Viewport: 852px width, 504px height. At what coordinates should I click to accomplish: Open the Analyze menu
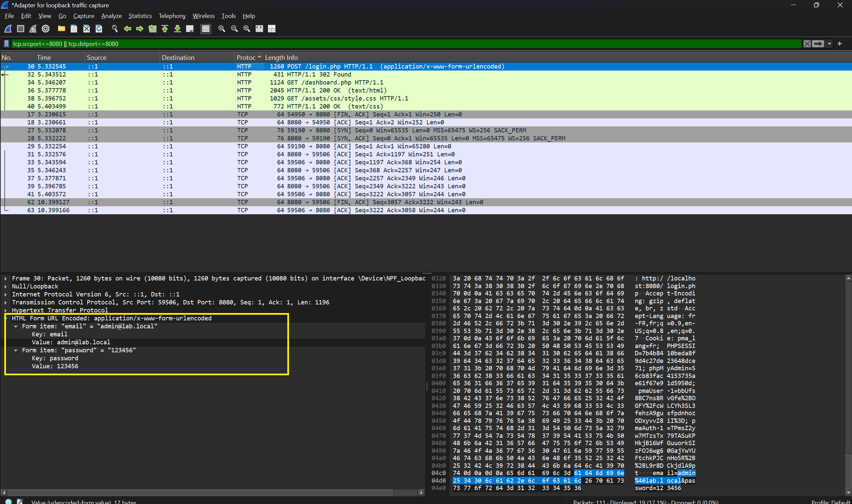[111, 16]
